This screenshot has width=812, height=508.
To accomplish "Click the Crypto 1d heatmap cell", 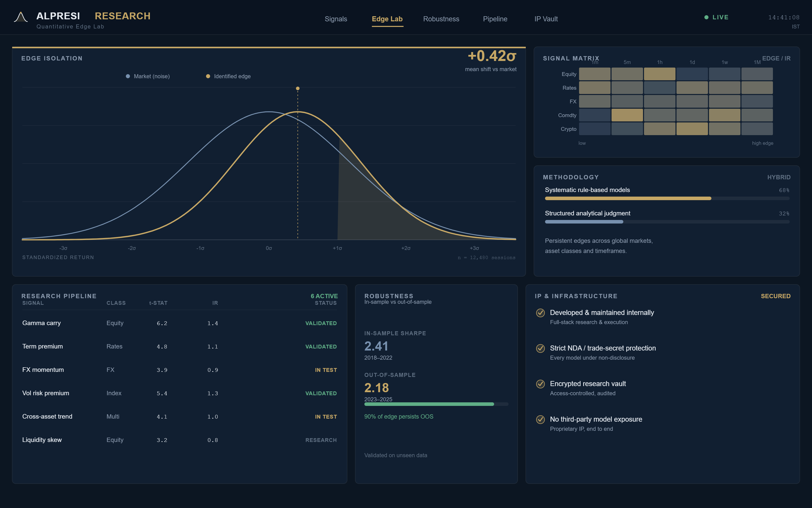I will click(x=692, y=129).
